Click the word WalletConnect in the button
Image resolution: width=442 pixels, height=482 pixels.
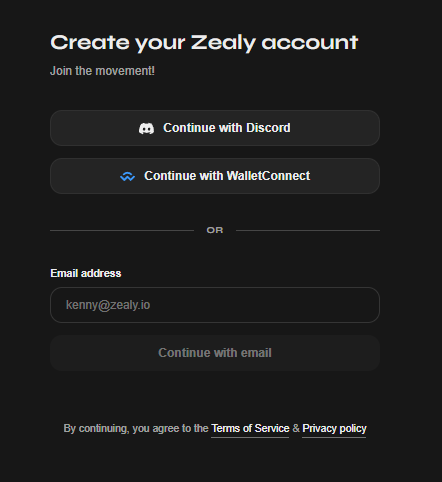[268, 176]
